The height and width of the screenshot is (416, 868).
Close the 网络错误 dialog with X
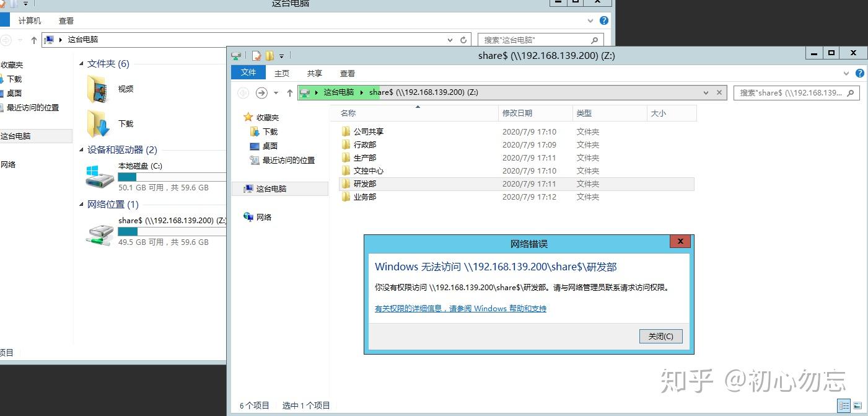tap(680, 242)
